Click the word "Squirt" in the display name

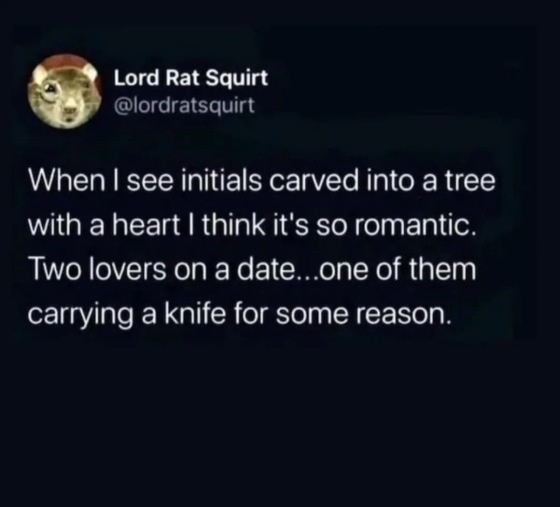pyautogui.click(x=237, y=79)
